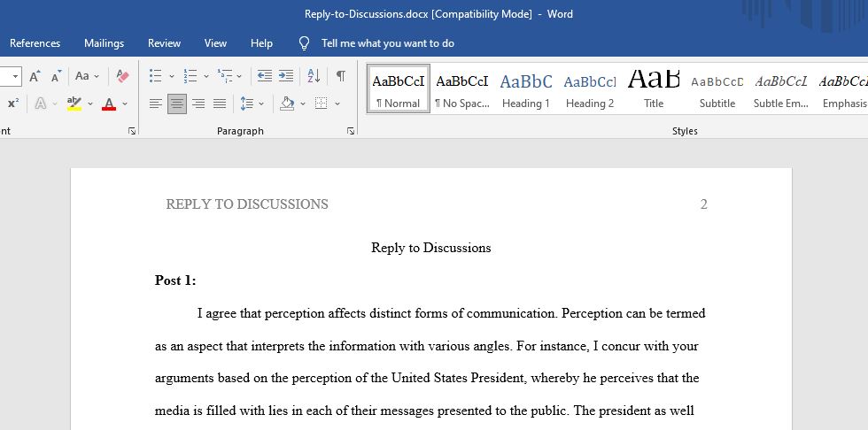Viewport: 868px width, 430px height.
Task: Increase paragraph indent
Action: pos(285,76)
